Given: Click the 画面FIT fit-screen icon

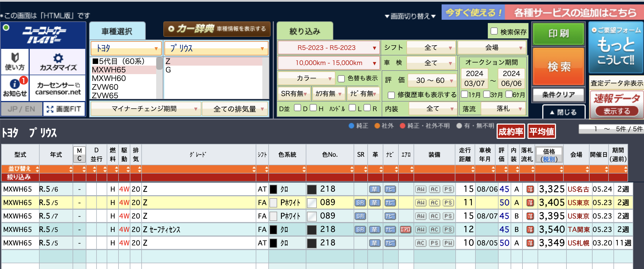Looking at the screenshot, I should [64, 109].
